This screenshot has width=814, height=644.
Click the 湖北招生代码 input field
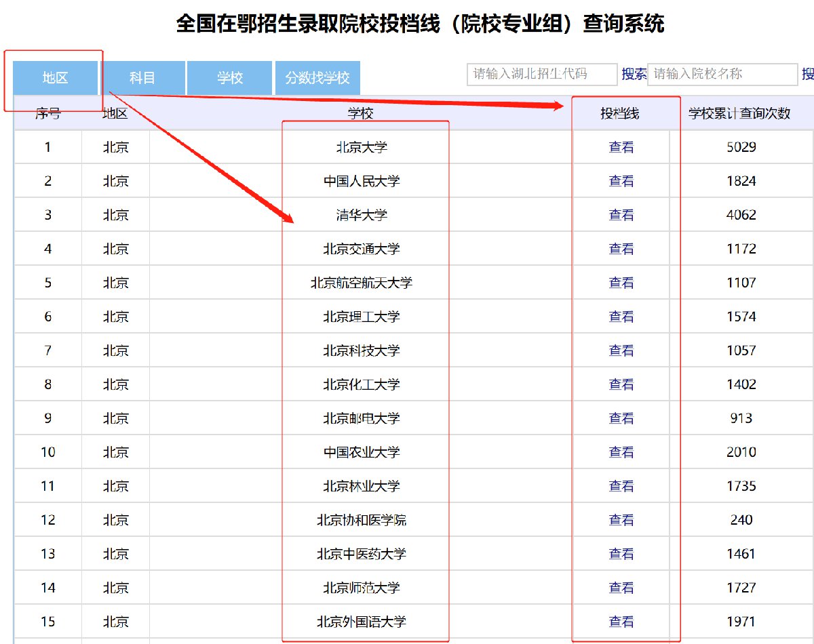[541, 74]
